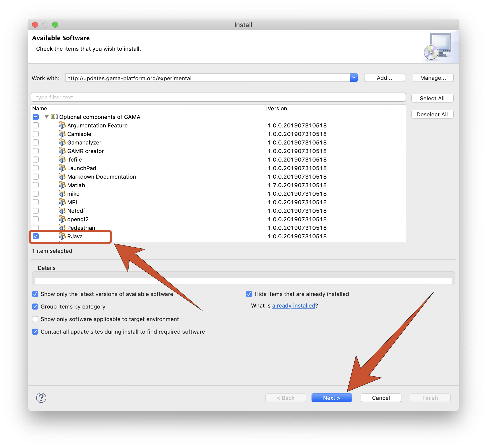Click the Optional components category icon
Image resolution: width=487 pixels, height=448 pixels.
(x=54, y=117)
